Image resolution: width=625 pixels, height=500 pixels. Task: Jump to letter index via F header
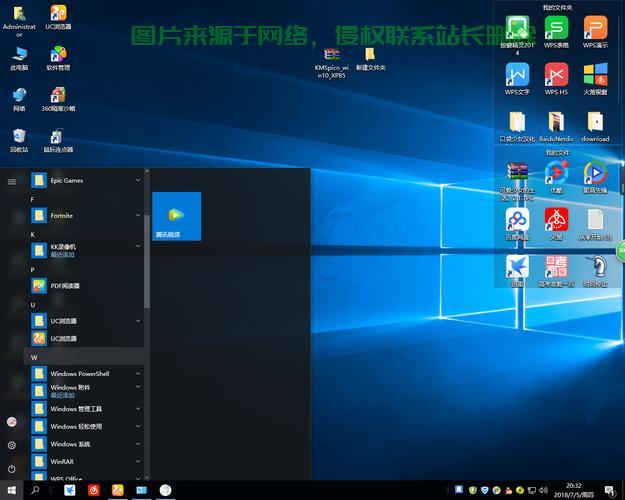point(32,199)
